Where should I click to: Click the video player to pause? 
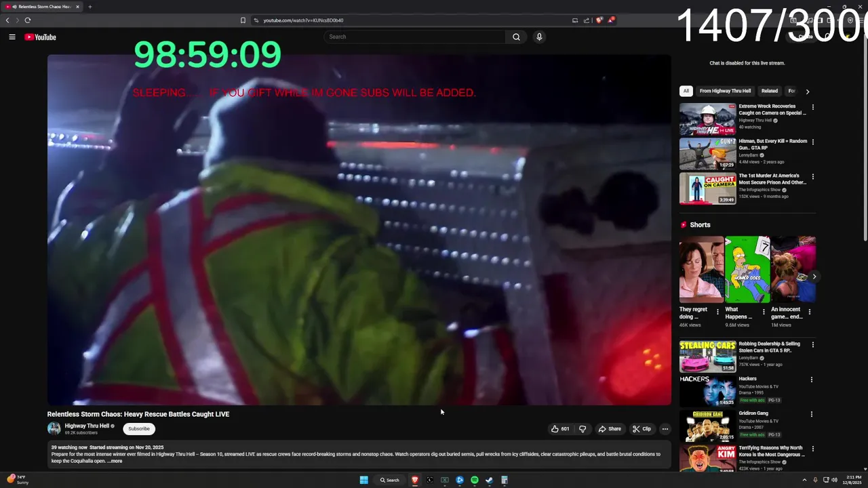[x=359, y=230]
